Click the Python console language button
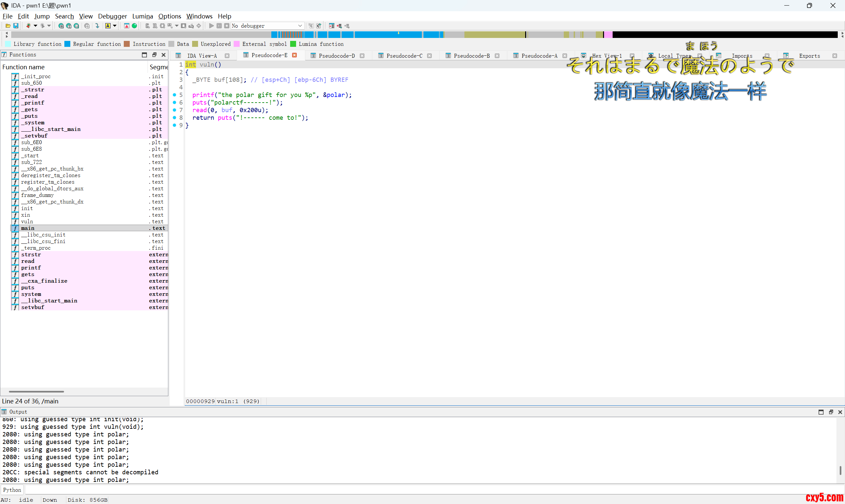845x504 pixels. pyautogui.click(x=12, y=490)
